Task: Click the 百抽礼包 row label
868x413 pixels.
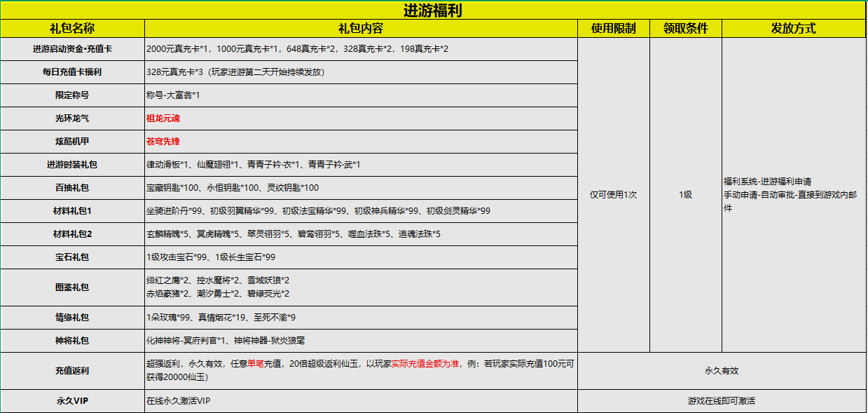Action: pos(72,188)
